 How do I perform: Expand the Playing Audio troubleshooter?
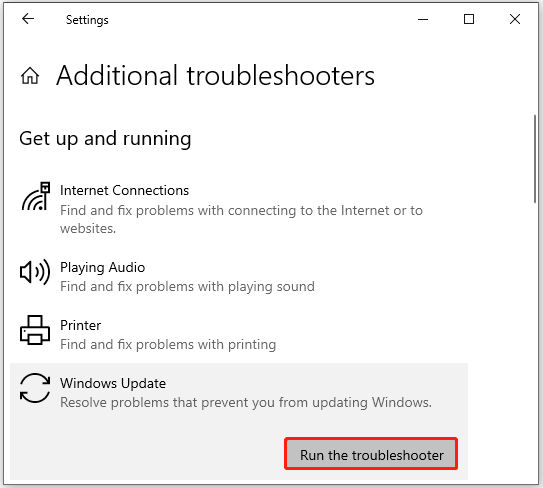coord(239,276)
